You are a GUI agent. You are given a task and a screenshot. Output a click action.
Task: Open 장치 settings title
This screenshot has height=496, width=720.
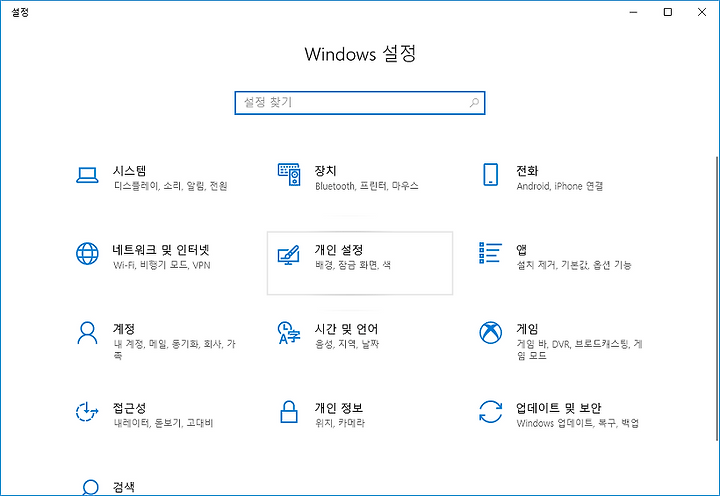pyautogui.click(x=326, y=171)
